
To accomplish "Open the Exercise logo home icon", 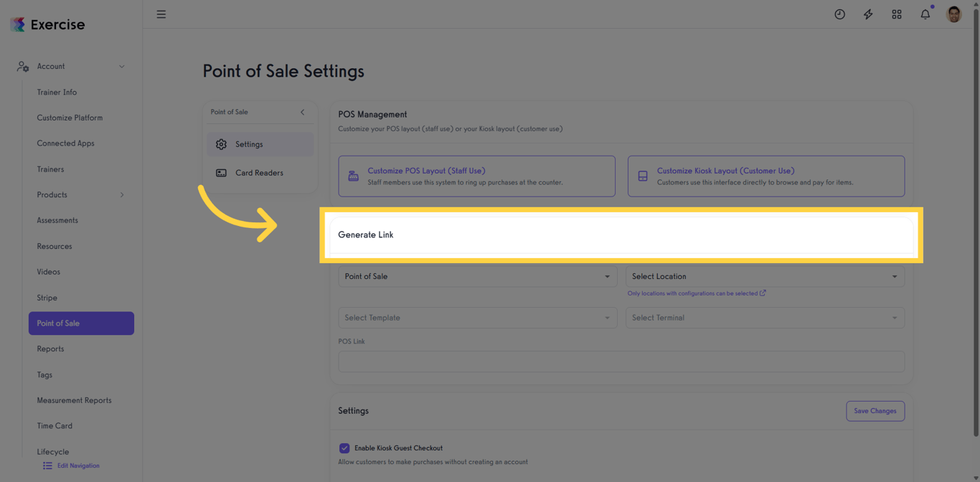I will coord(17,24).
